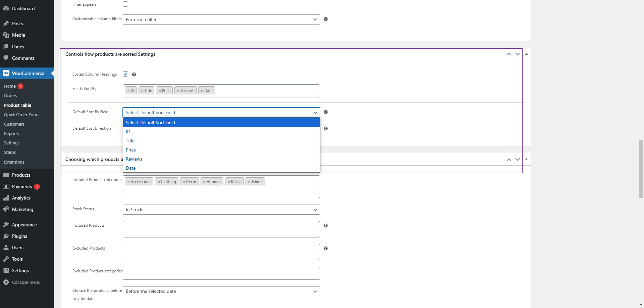Move sort settings panel up
644x308 pixels.
tap(509, 54)
